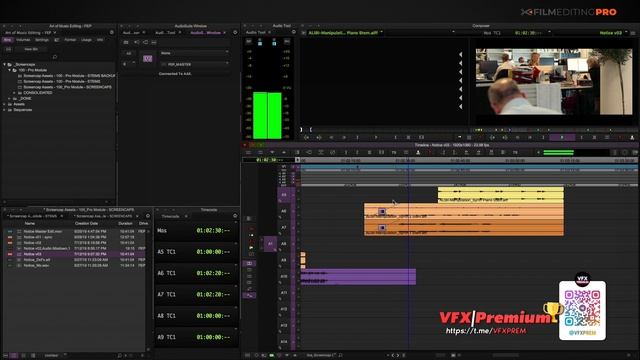Toggle the A12 record track selector
Screen dimensions: 640x360
[284, 309]
